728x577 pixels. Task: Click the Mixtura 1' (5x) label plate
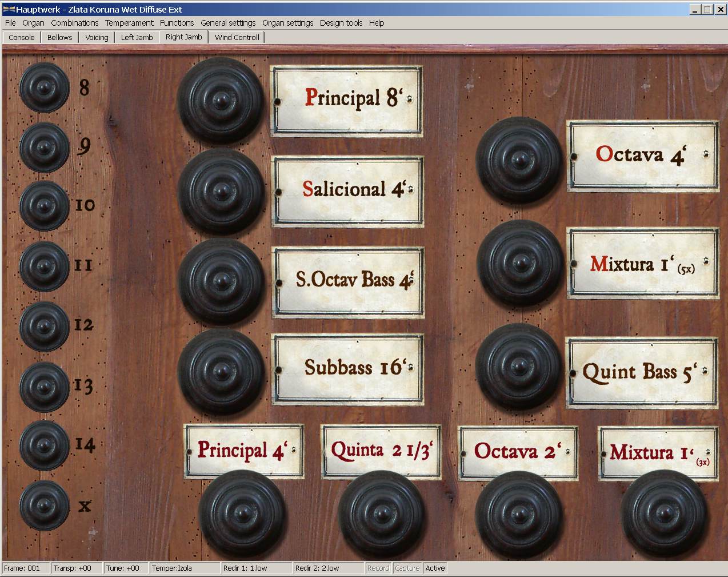tap(643, 264)
